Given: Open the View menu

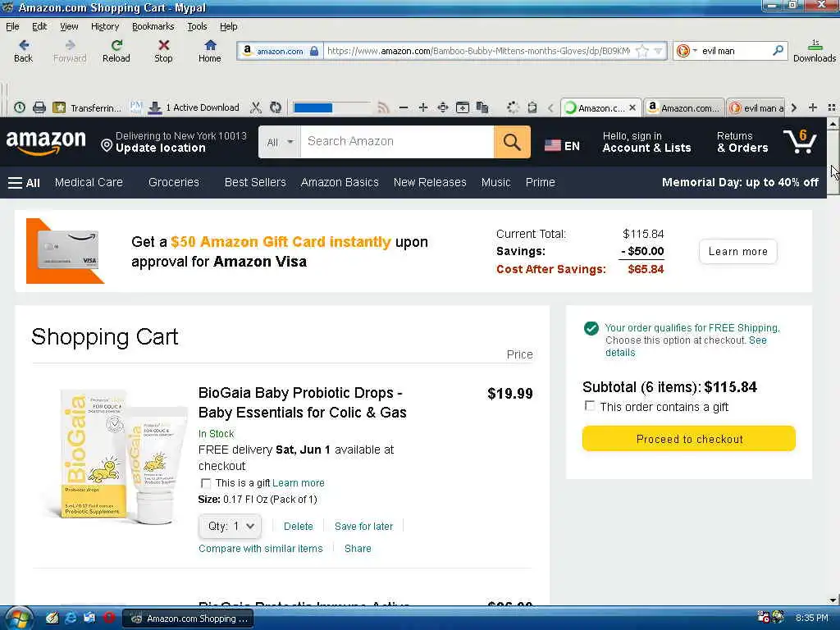Looking at the screenshot, I should point(69,26).
